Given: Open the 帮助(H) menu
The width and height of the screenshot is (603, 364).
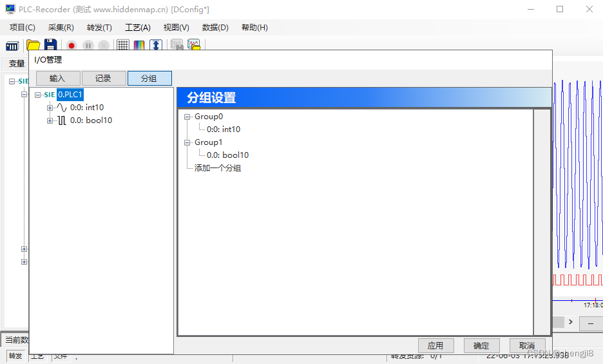Looking at the screenshot, I should point(254,27).
